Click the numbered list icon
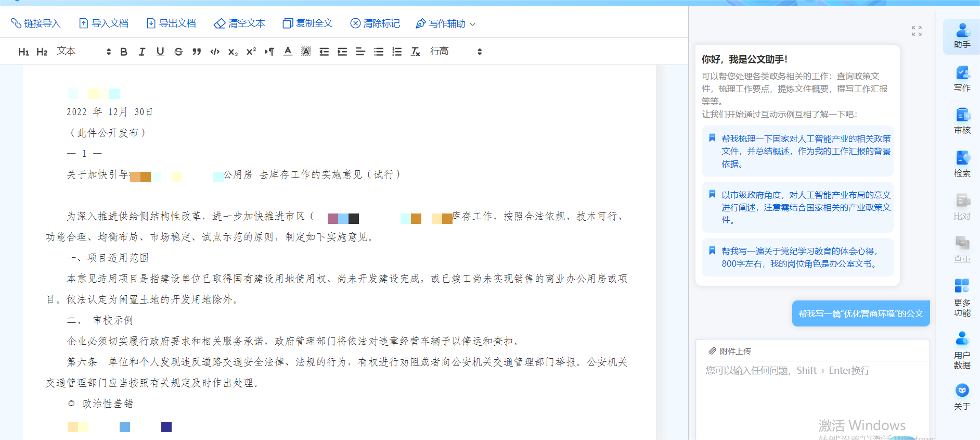This screenshot has width=980, height=440. click(397, 52)
